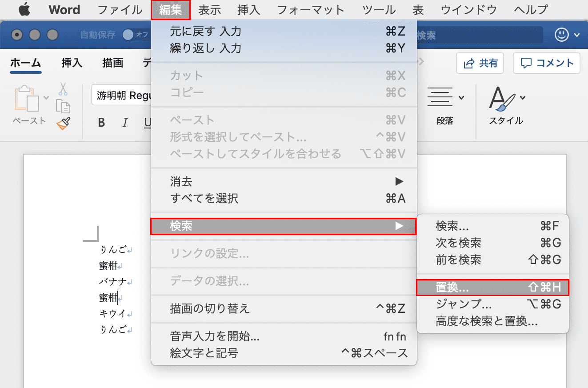The height and width of the screenshot is (388, 588).
Task: Choose すべてを選択 menu item
Action: click(x=284, y=198)
